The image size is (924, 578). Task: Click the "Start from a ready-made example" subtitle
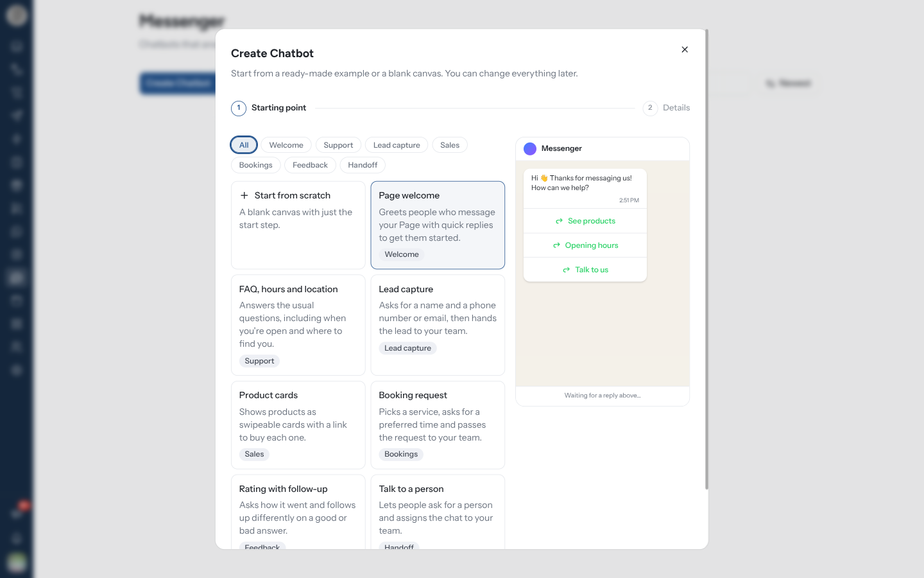tap(404, 73)
